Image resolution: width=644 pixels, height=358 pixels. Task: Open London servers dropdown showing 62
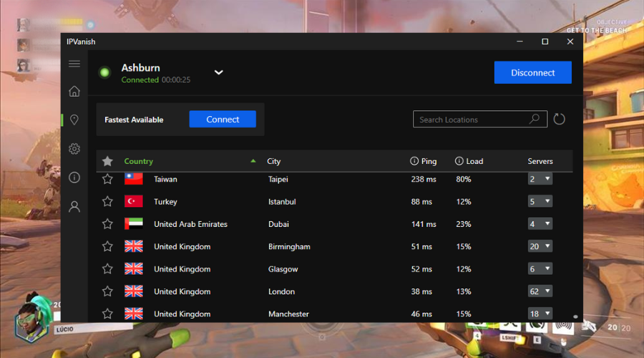540,291
